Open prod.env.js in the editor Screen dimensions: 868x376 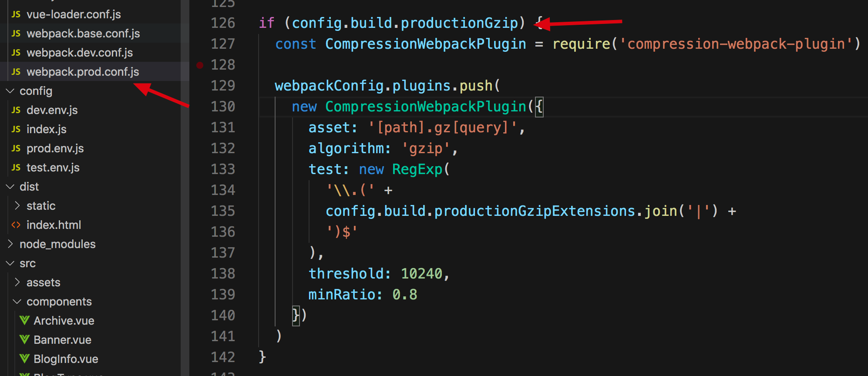coord(55,148)
